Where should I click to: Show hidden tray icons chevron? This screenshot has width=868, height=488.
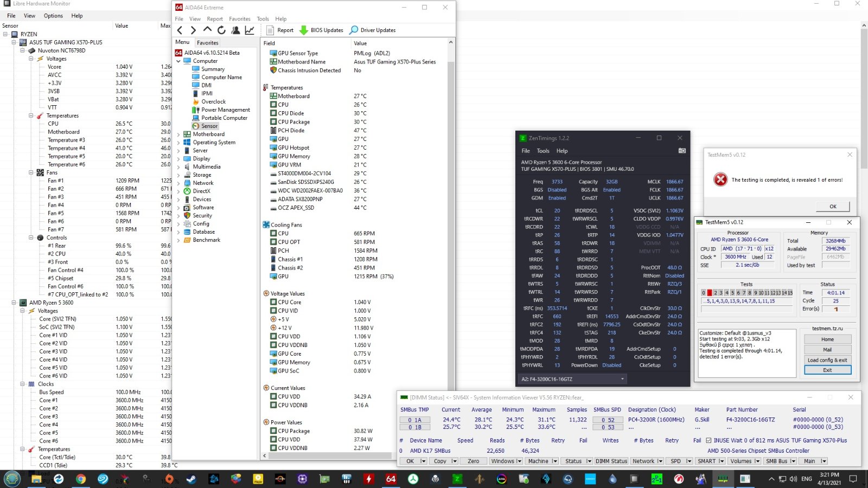tap(771, 479)
